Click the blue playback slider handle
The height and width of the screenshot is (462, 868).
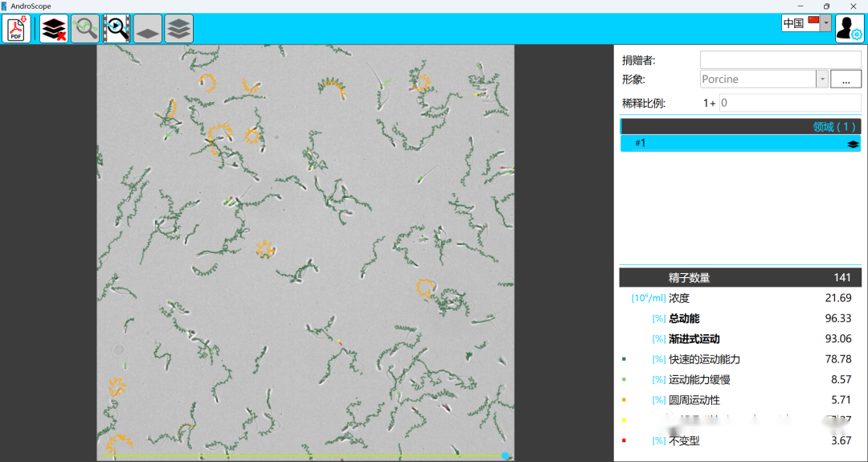(x=505, y=456)
